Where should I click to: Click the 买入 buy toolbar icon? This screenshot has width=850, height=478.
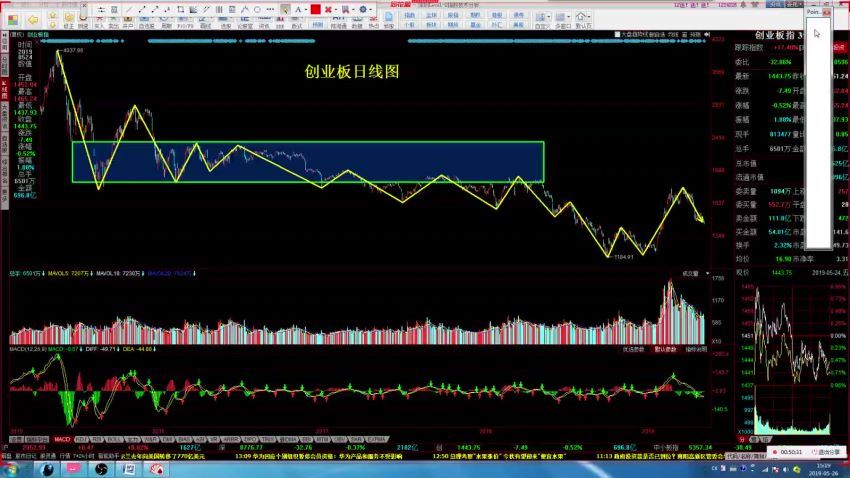99,22
